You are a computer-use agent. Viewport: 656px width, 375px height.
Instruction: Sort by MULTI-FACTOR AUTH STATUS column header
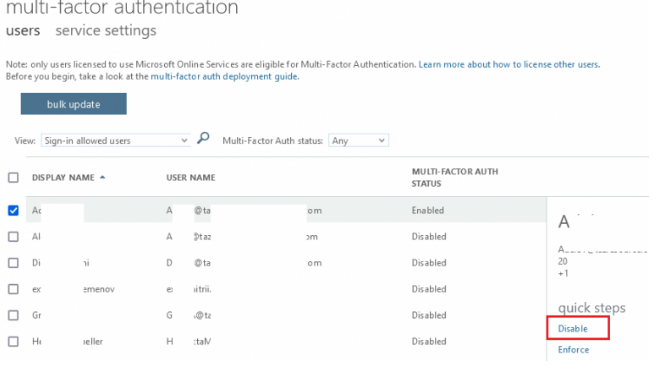tap(455, 177)
